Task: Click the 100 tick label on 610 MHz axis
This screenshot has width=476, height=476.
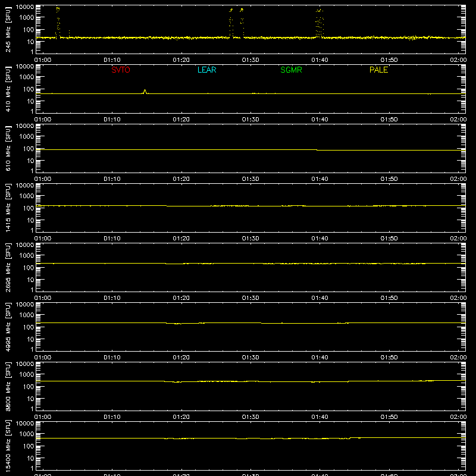Action: (29, 149)
